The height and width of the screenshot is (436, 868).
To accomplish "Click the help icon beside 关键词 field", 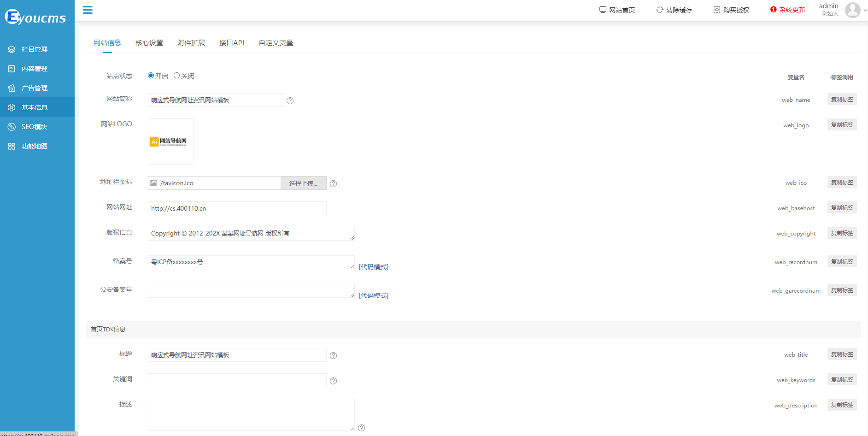I will (334, 381).
